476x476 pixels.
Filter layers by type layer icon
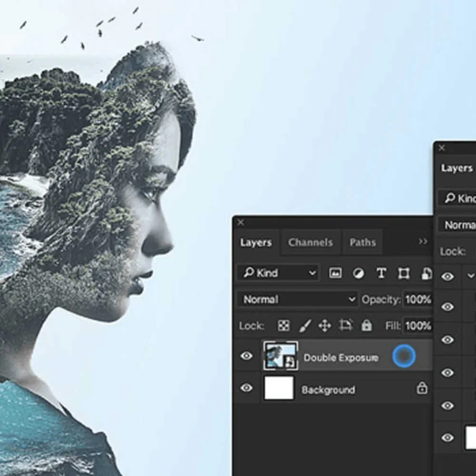[x=381, y=273]
